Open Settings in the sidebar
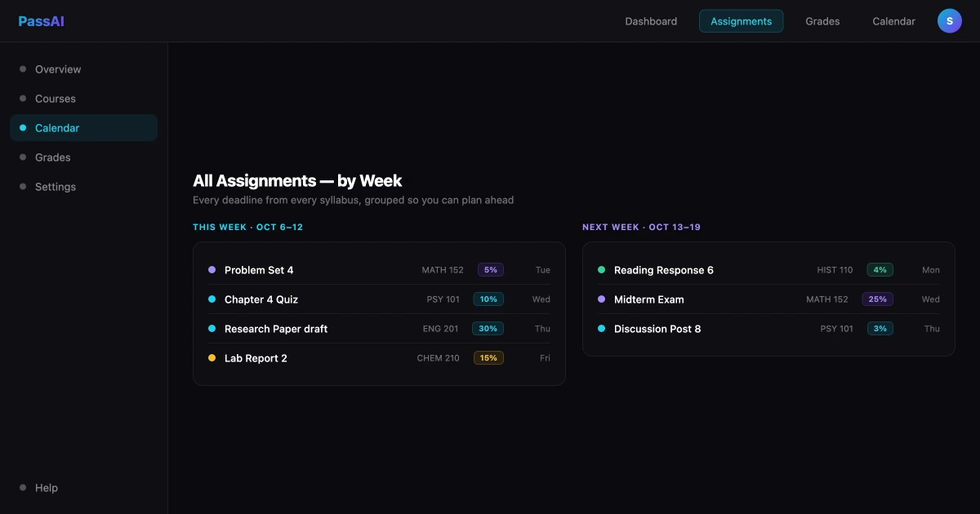980x514 pixels. [x=83, y=187]
